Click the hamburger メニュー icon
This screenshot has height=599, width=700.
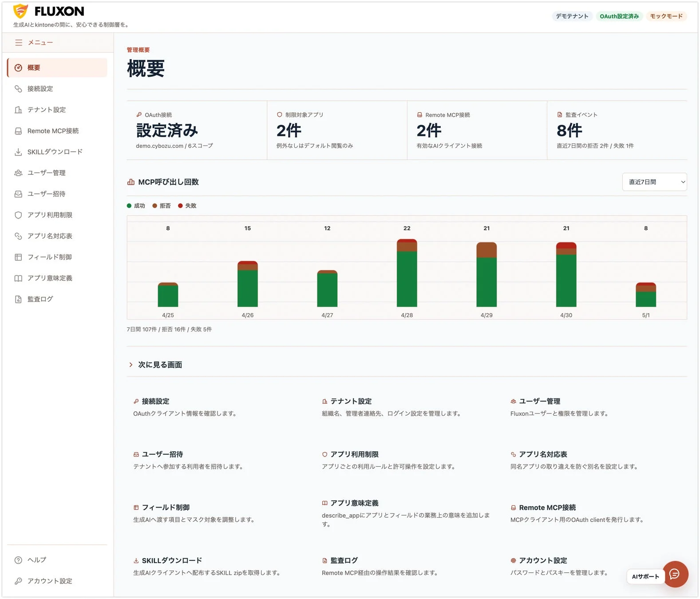(19, 43)
